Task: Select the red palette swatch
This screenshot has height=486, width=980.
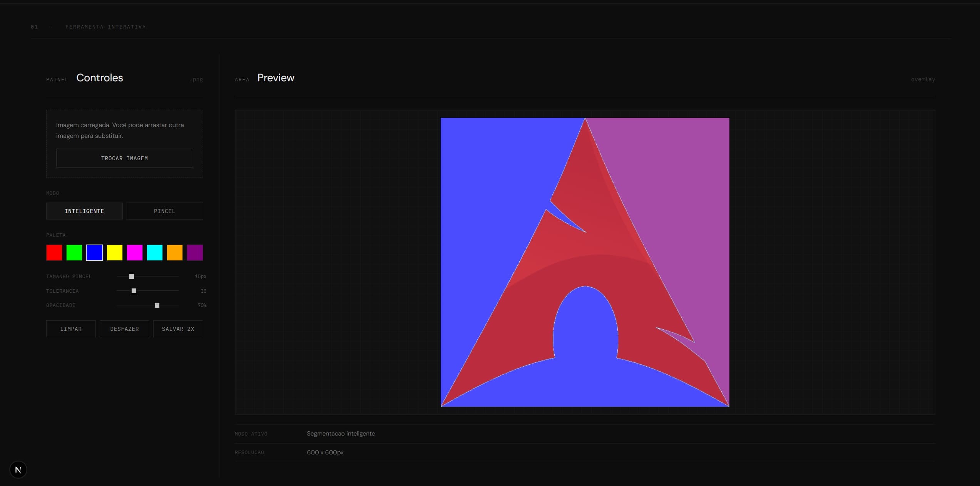Action: coord(54,253)
